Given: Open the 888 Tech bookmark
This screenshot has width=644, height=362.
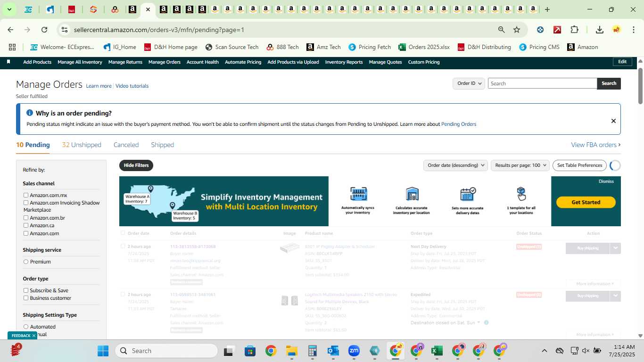Looking at the screenshot, I should pos(282,47).
